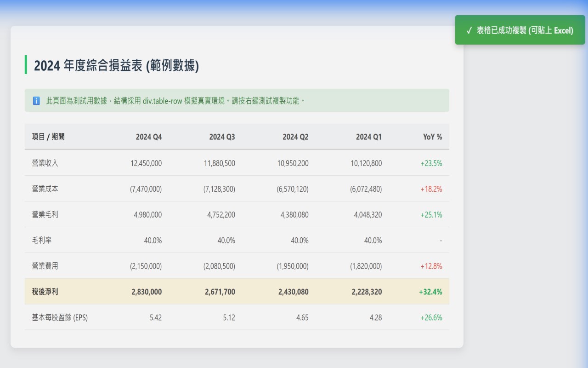Click the +18.2% YoY value
Image resolution: width=588 pixels, height=368 pixels.
(x=431, y=189)
